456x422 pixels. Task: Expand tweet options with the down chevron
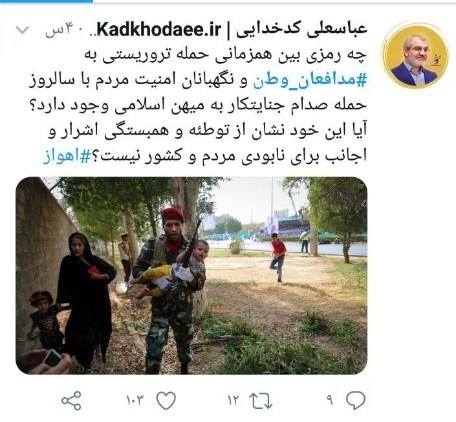coord(23,30)
